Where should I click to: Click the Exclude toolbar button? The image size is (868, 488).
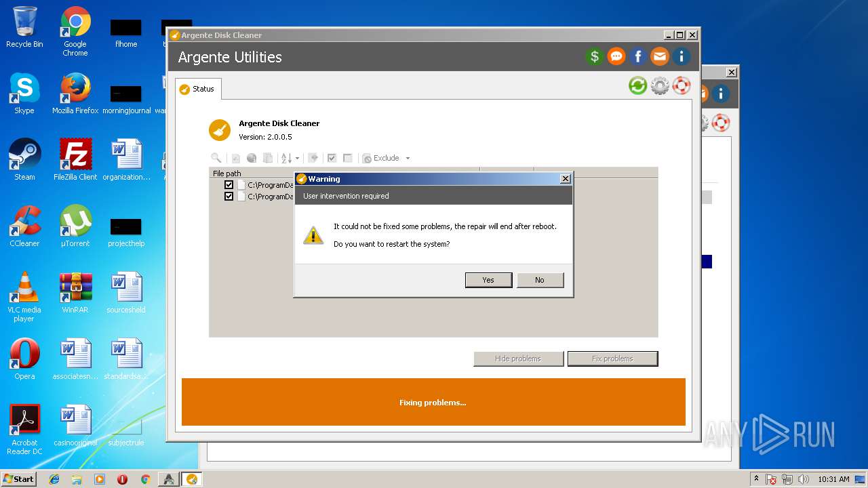tap(381, 158)
